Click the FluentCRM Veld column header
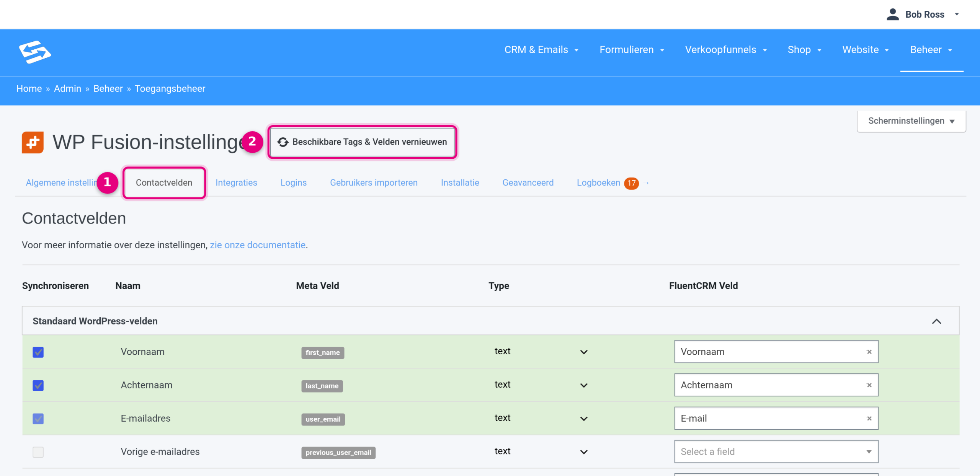This screenshot has width=980, height=476. click(704, 286)
